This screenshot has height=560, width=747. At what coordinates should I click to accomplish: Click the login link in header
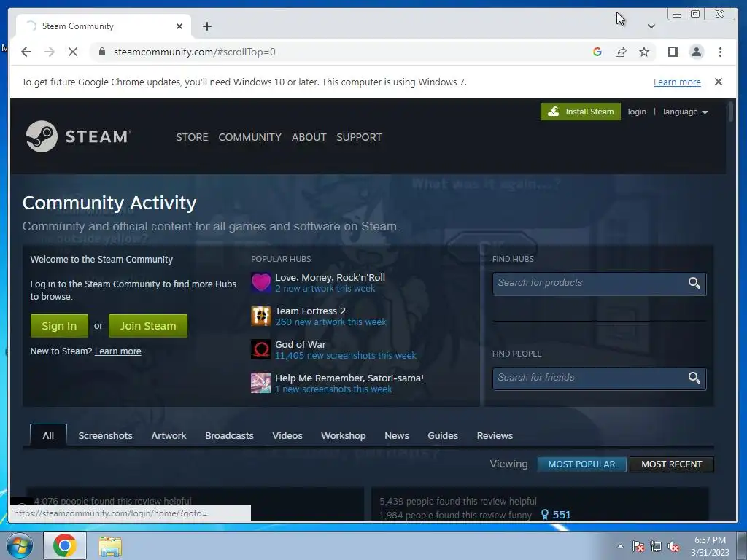637,112
